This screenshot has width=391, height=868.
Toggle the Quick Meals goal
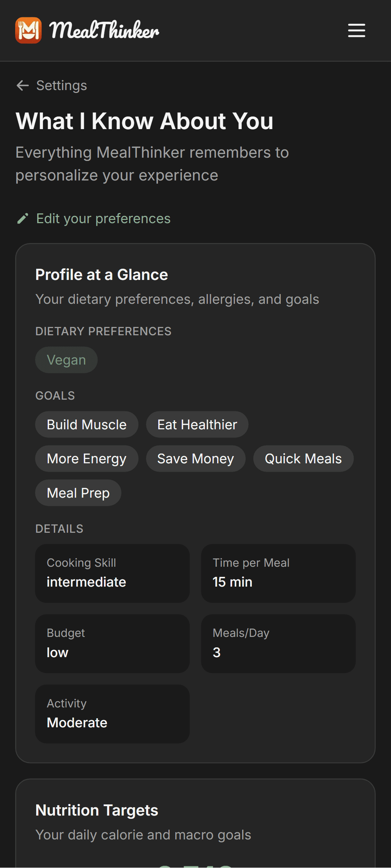303,458
